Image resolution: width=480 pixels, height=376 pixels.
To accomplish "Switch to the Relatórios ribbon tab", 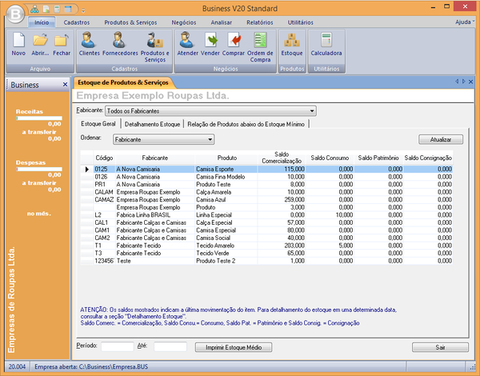I will pyautogui.click(x=260, y=22).
